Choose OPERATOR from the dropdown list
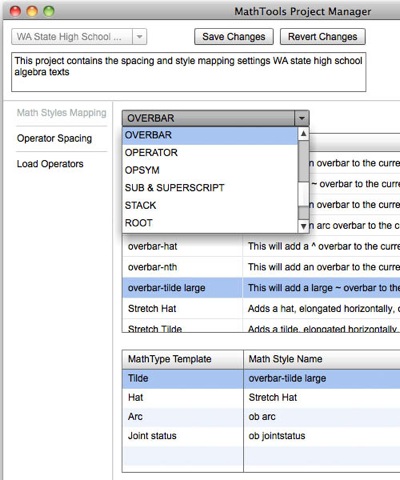 click(210, 153)
